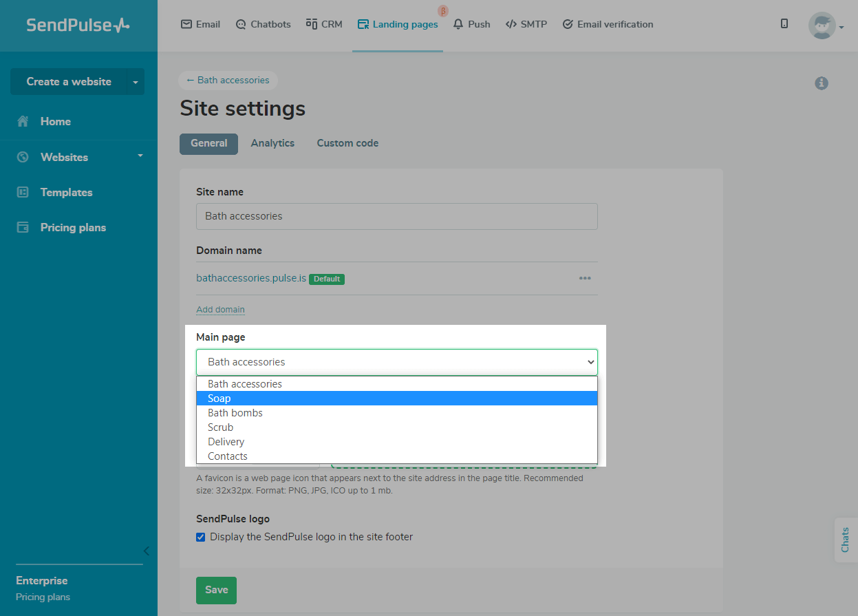Image resolution: width=858 pixels, height=616 pixels.
Task: Click the Websites globe icon in sidebar
Action: [x=23, y=157]
